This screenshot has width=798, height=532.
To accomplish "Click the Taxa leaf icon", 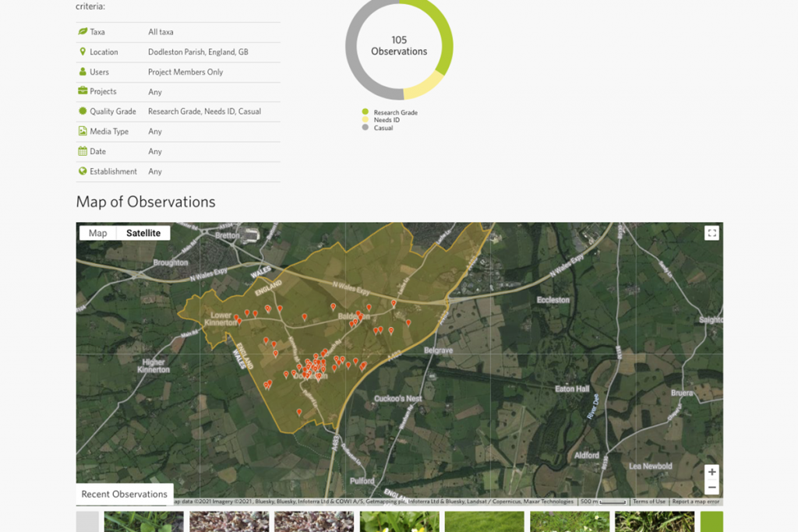I will (83, 32).
